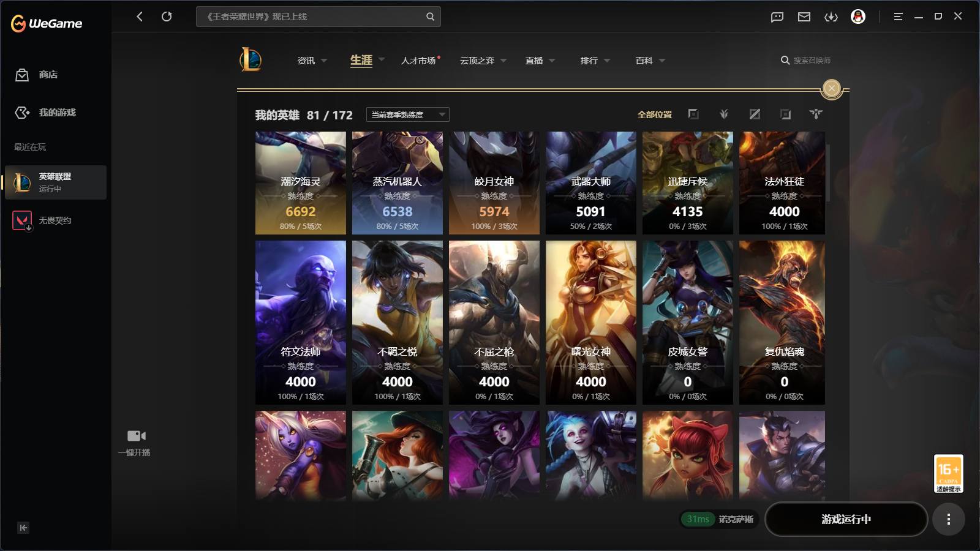
Task: Open the 皮城女警 hero card
Action: (688, 323)
